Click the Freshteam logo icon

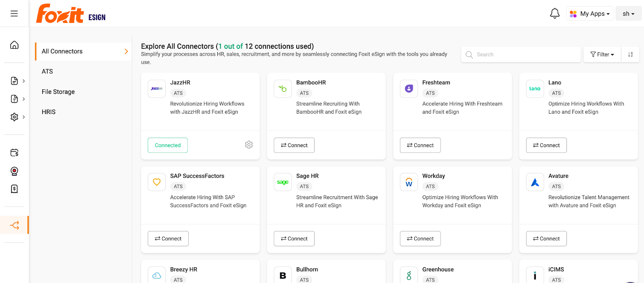(409, 89)
